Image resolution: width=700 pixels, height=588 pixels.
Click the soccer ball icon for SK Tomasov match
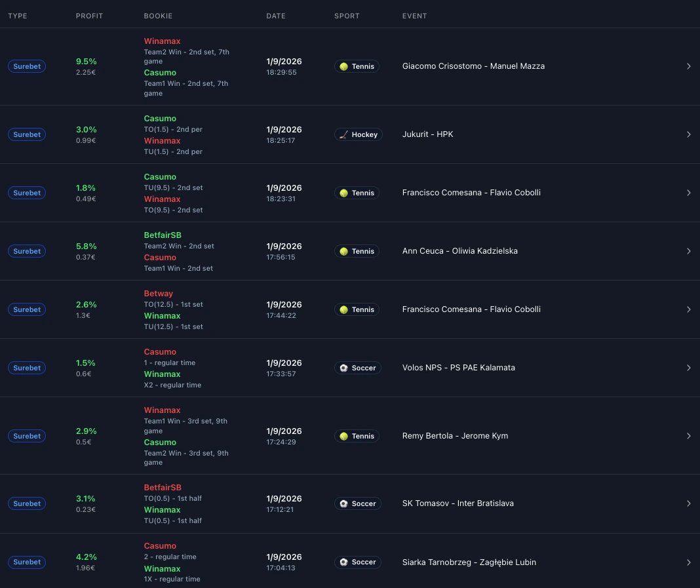coord(343,503)
